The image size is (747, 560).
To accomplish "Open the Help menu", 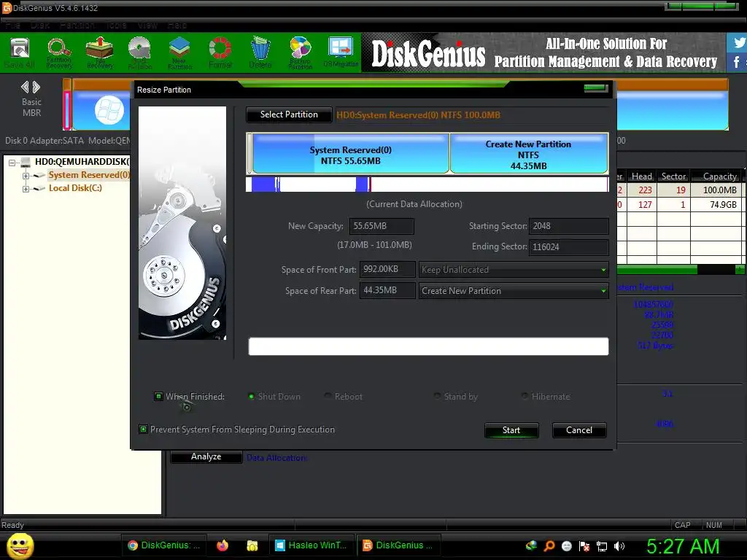I will tap(177, 25).
